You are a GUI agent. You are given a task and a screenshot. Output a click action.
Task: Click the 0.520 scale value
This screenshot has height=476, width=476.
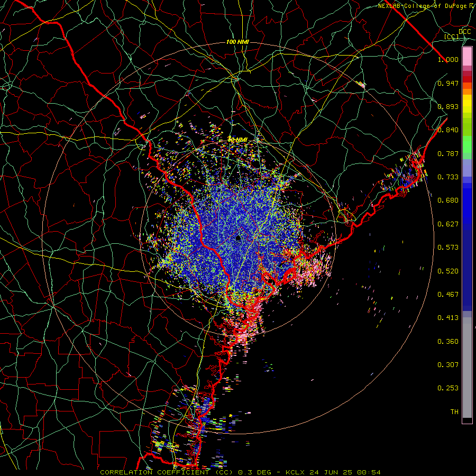coord(448,271)
